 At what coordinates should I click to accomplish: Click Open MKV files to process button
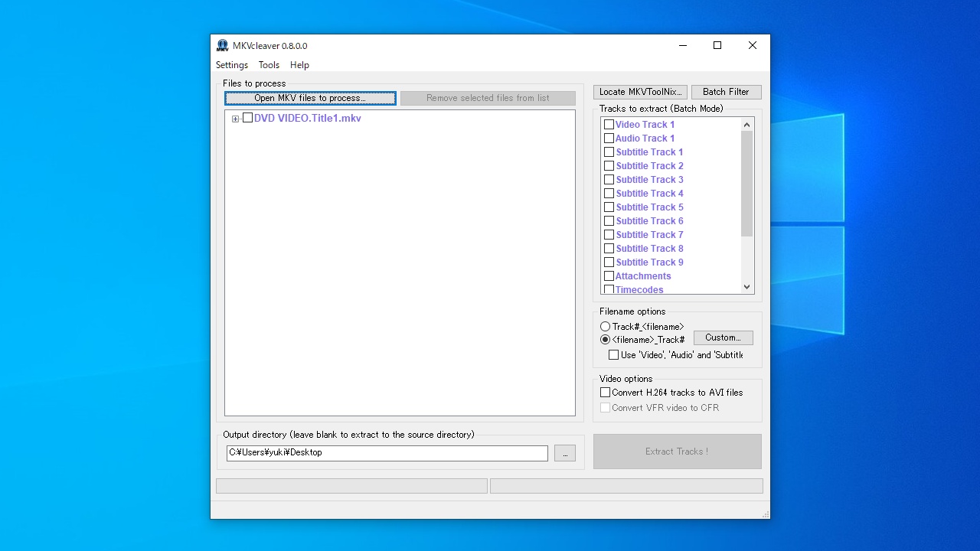[x=310, y=98]
